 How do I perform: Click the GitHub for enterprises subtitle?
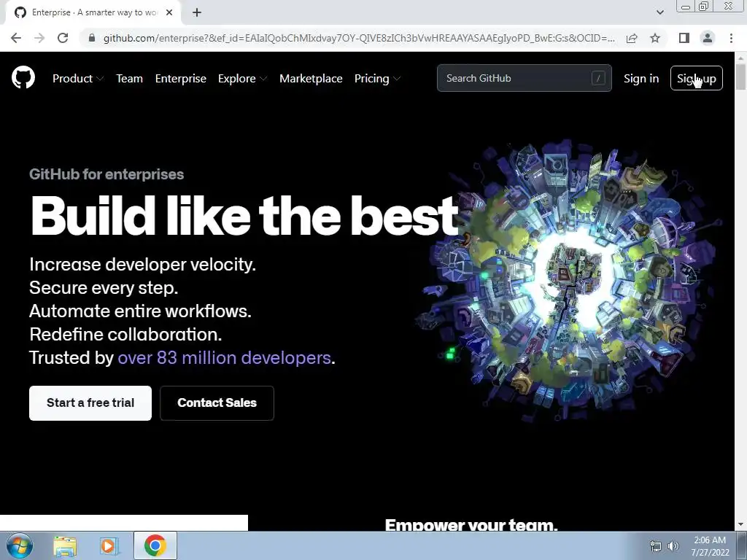coord(107,174)
